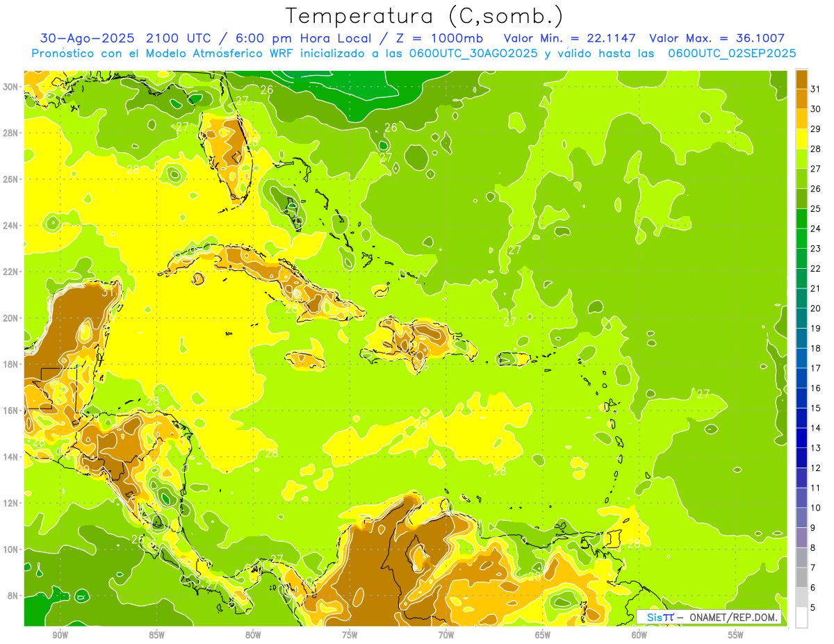The height and width of the screenshot is (644, 834).
Task: Click the white swatch below legend 5
Action: click(x=801, y=618)
